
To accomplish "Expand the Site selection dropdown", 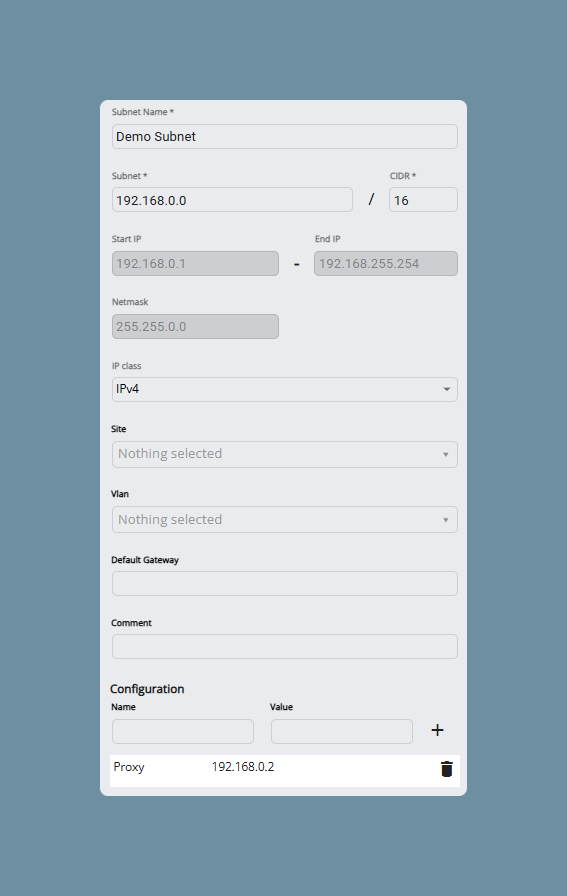I will pos(285,454).
